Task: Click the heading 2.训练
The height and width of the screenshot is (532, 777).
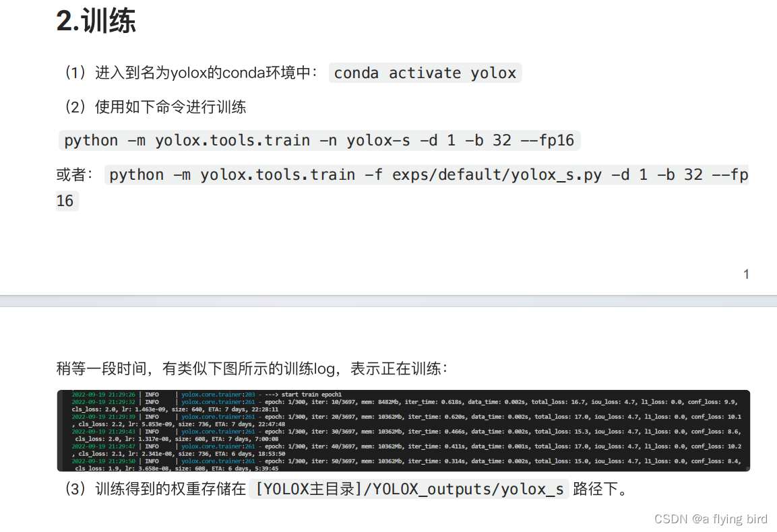Action: pos(97,21)
